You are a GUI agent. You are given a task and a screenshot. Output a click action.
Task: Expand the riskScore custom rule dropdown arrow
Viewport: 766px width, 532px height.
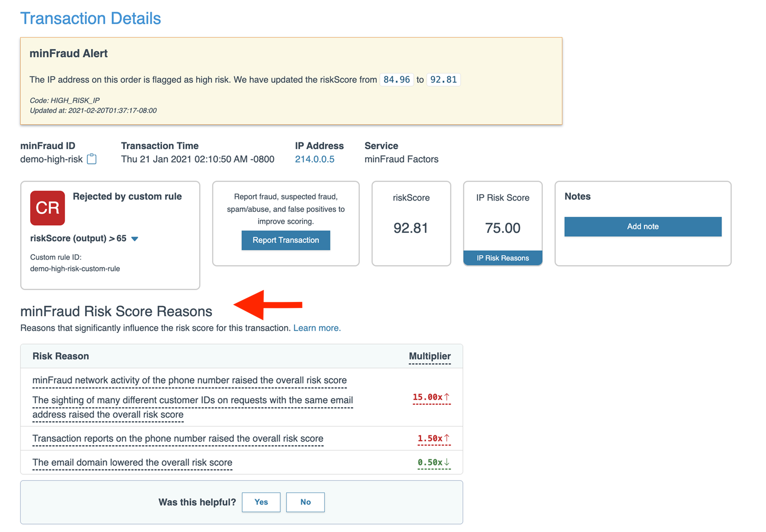point(135,239)
